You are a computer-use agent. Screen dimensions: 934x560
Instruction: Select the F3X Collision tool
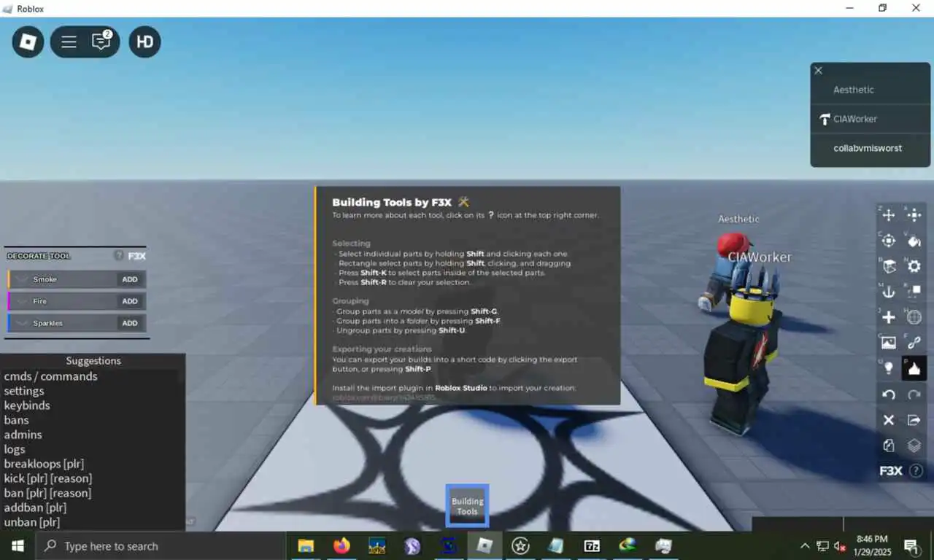914,292
